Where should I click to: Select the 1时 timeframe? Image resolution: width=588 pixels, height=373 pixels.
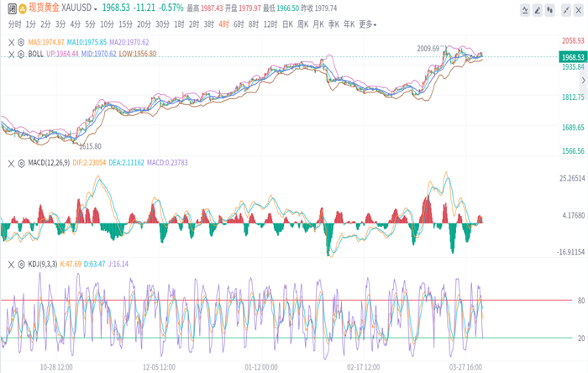tap(179, 24)
